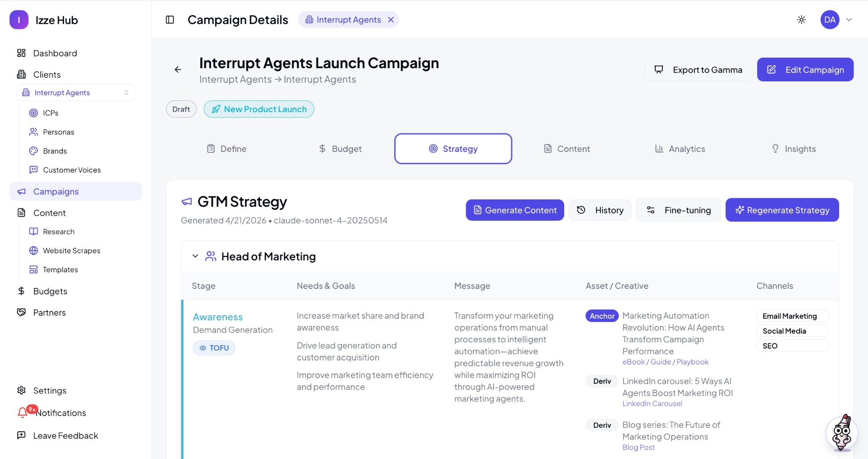Screen dimensions: 868x459
Task: Click the TOFU stage badge
Action: (x=214, y=348)
